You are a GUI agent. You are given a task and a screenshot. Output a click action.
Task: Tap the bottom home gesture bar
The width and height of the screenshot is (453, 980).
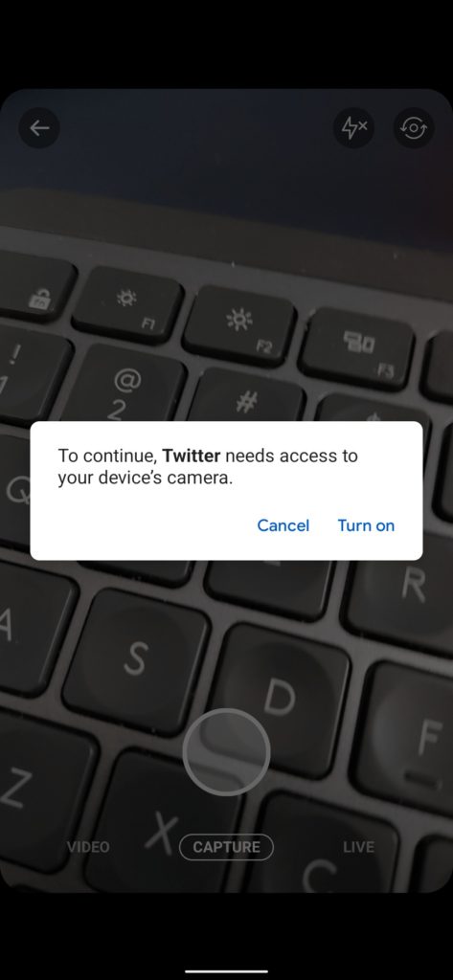click(226, 971)
